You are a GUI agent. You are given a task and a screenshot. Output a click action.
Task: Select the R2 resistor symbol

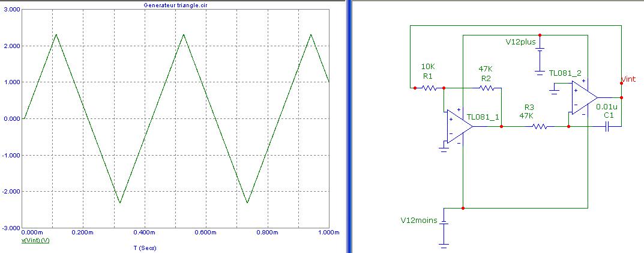click(487, 88)
